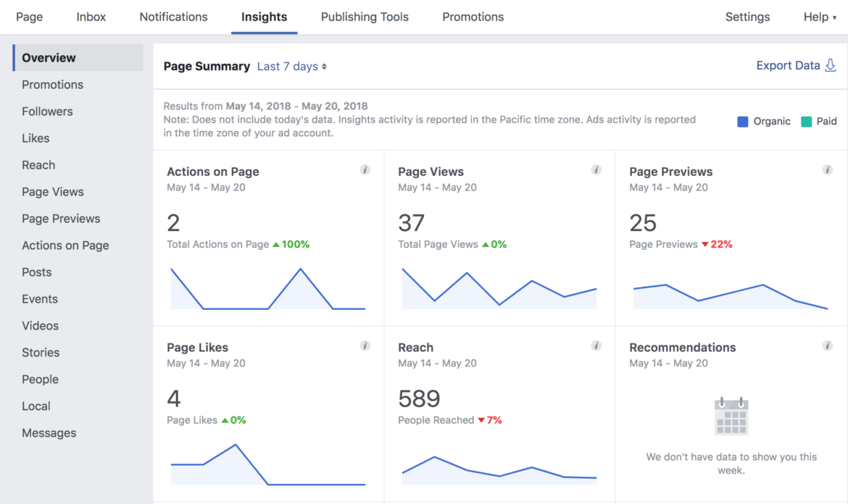Click the Export Data link

pyautogui.click(x=788, y=65)
